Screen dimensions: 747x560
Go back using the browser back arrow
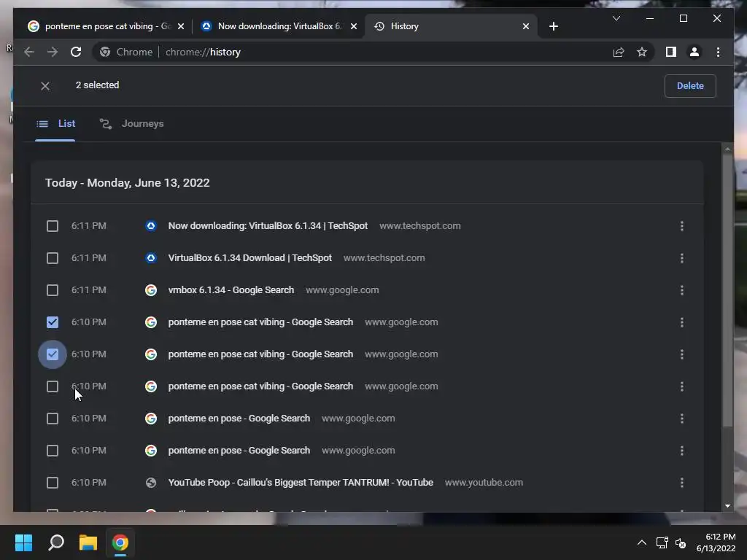(29, 52)
